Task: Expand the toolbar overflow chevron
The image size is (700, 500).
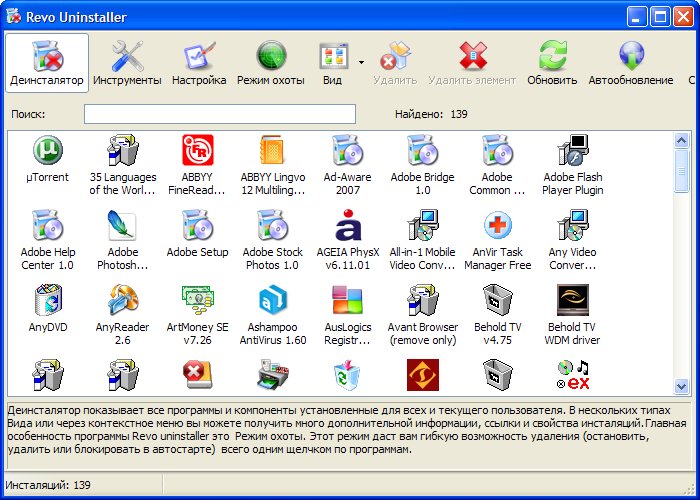Action: coord(692,80)
